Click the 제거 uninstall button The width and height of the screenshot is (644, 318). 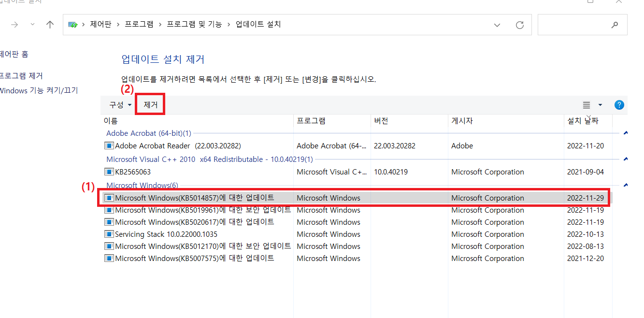151,105
